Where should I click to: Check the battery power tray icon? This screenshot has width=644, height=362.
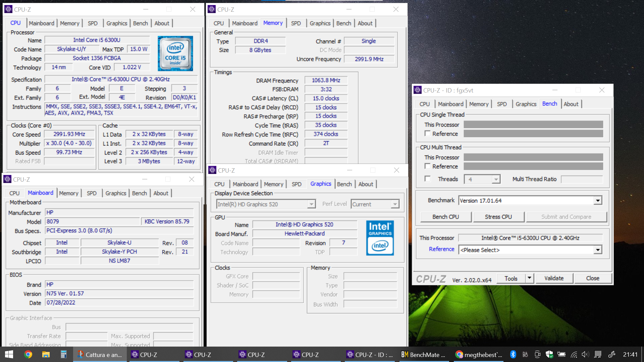(x=561, y=354)
